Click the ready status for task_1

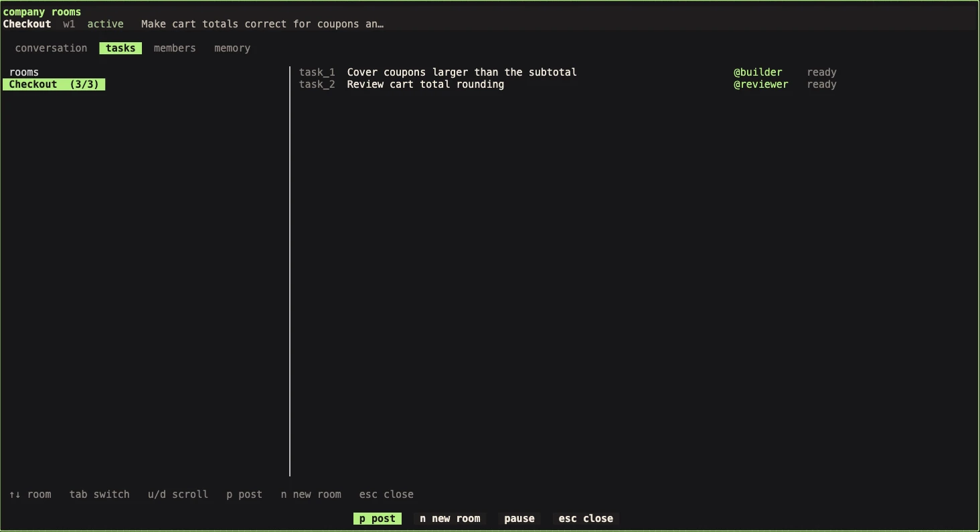click(822, 72)
